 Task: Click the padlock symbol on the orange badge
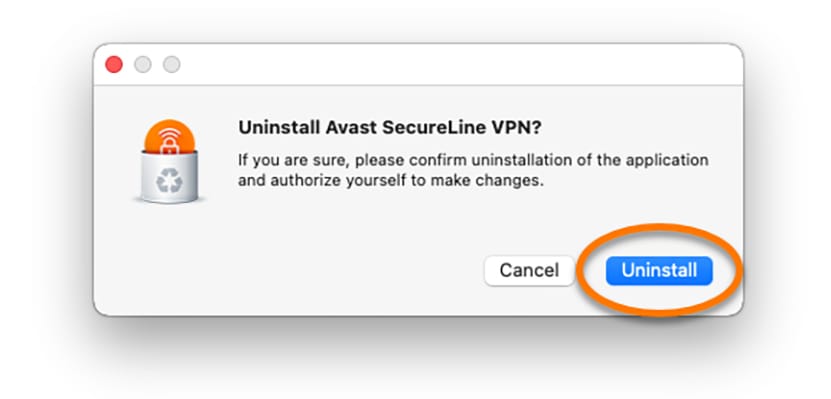click(170, 145)
